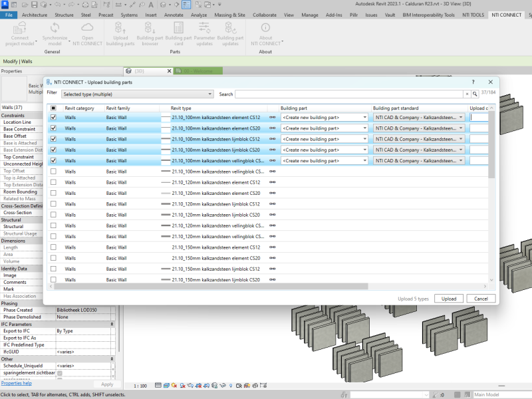Screen dimensions: 532x399
Task: Switch to the Manage ribbon tab
Action: click(310, 15)
